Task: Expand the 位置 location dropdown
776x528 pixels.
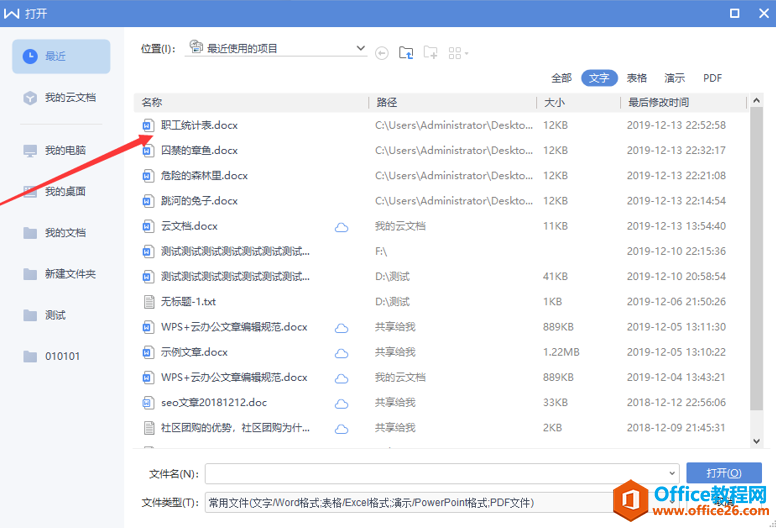Action: click(x=361, y=48)
